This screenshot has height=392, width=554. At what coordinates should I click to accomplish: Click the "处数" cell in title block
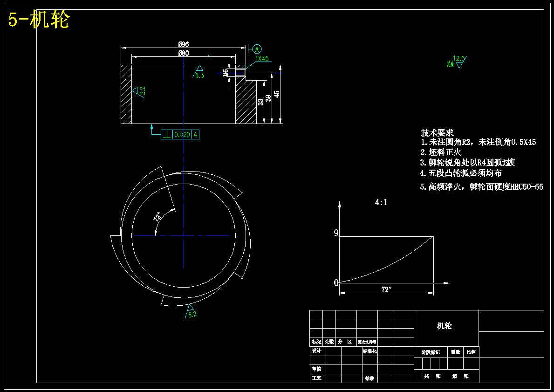[329, 342]
